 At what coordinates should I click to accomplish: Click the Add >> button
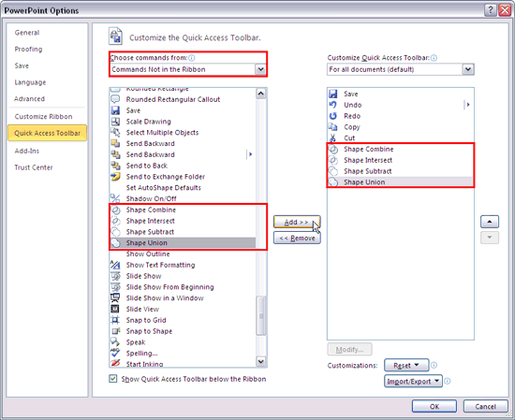[x=297, y=222]
